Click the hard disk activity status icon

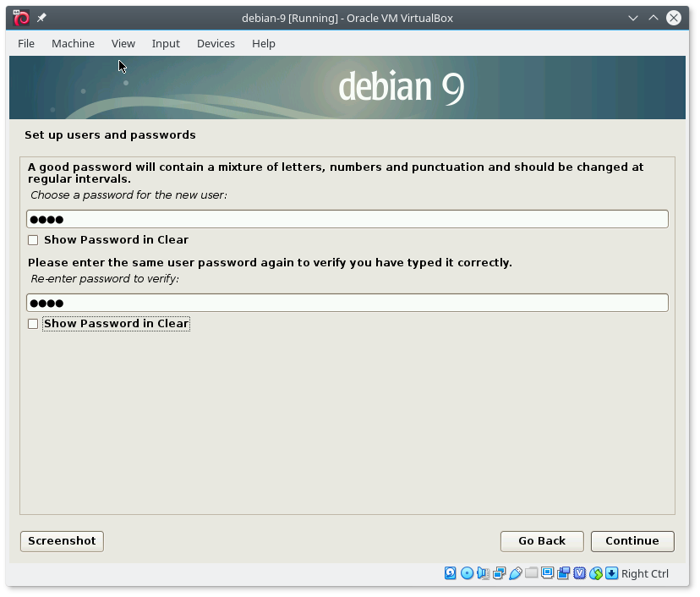[451, 573]
